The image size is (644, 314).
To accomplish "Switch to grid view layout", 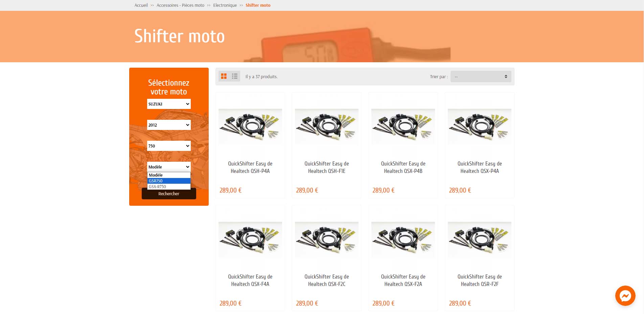I will [x=224, y=76].
